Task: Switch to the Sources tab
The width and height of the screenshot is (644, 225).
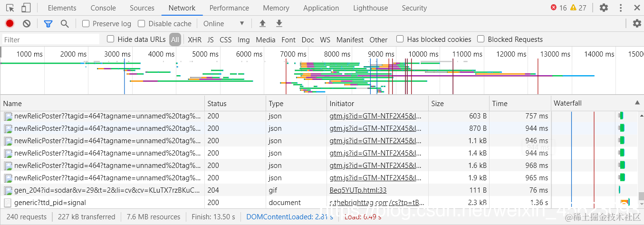Action: point(142,8)
